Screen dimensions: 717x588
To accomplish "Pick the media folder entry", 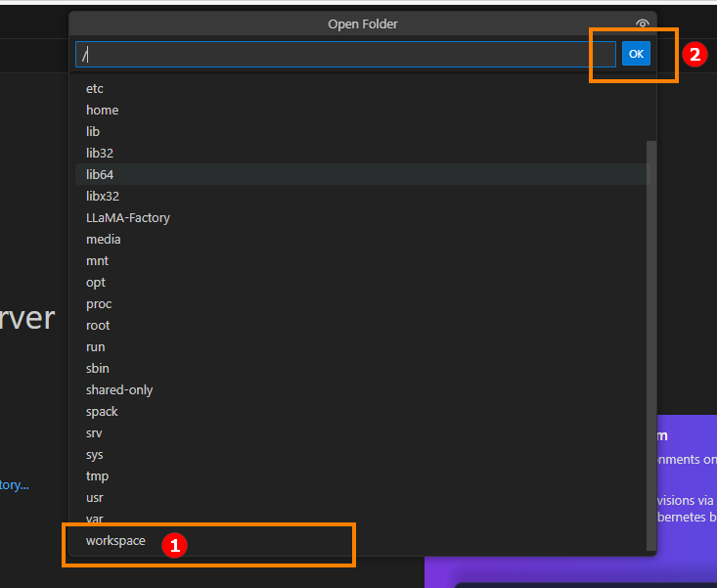I will (x=104, y=239).
